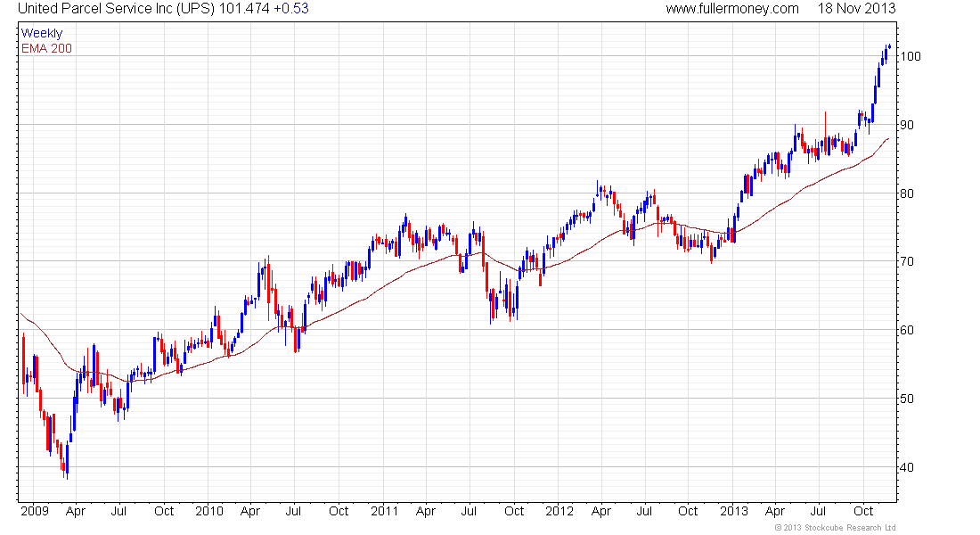This screenshot has width=980, height=535.
Task: Click the change value +0.53
Action: click(291, 9)
